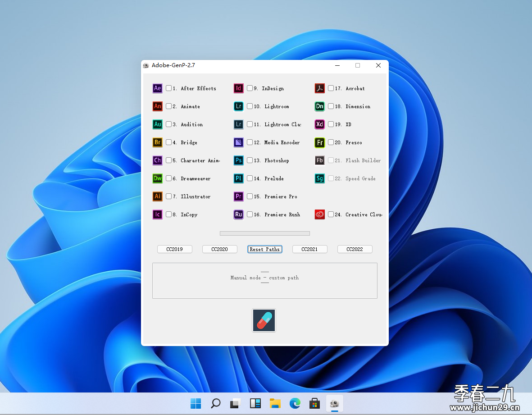
Task: Click the Illustrator Ai icon
Action: coord(157,196)
